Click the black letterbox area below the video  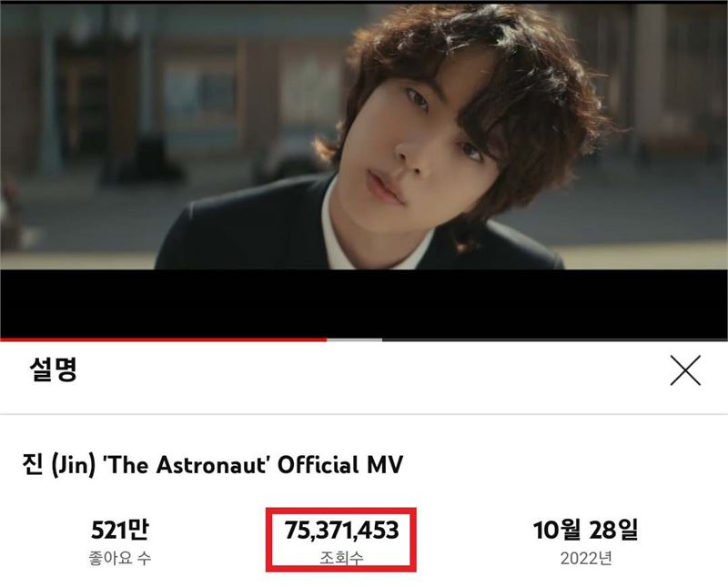[364, 304]
